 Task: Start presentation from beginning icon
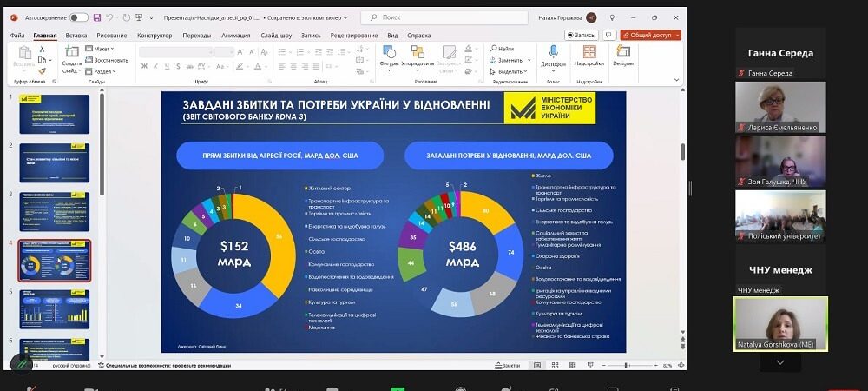[x=139, y=17]
